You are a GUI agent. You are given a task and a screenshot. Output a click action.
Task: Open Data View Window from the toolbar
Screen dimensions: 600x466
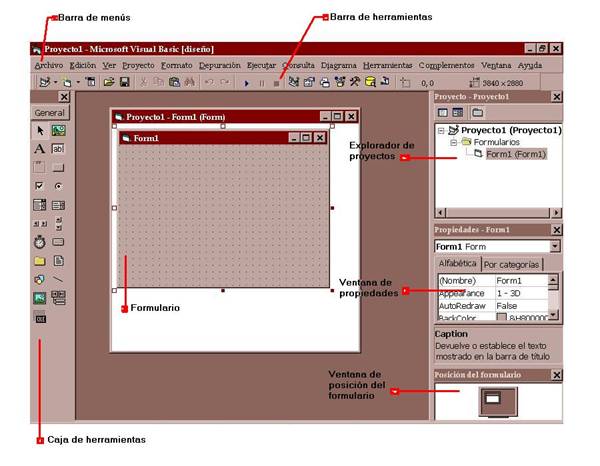pyautogui.click(x=370, y=82)
